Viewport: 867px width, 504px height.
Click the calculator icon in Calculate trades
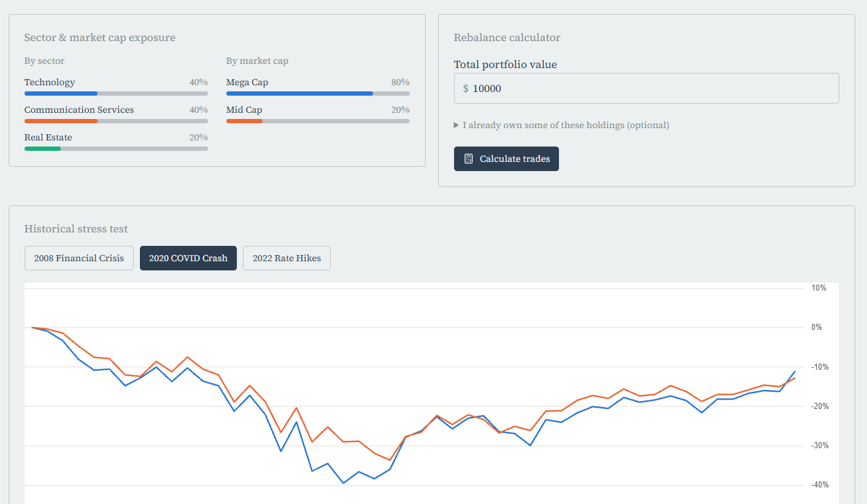(469, 159)
